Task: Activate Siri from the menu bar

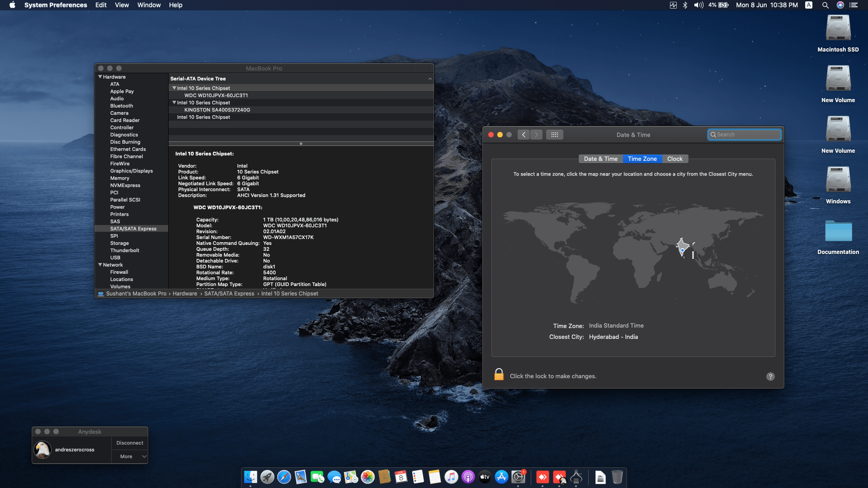Action: (x=840, y=5)
